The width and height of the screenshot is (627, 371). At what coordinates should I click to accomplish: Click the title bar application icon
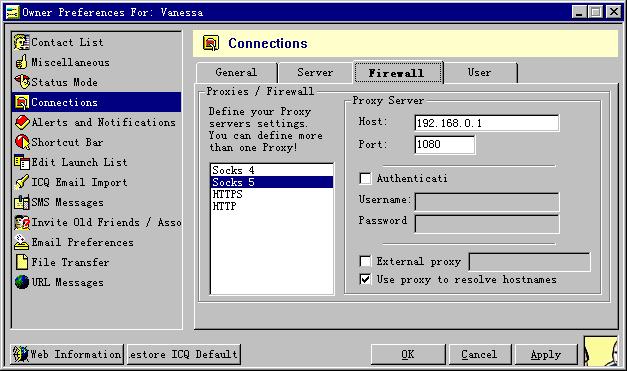tap(12, 12)
